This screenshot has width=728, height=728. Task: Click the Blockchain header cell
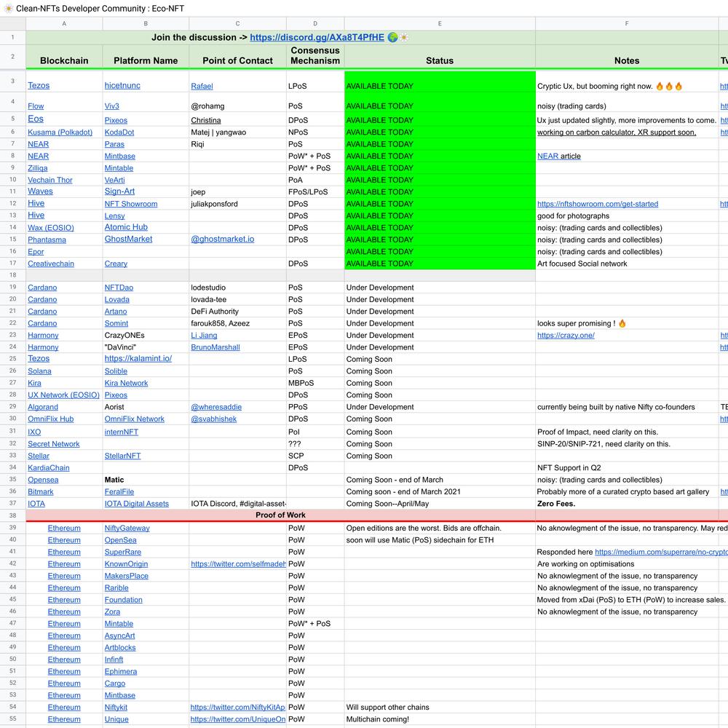coord(64,57)
